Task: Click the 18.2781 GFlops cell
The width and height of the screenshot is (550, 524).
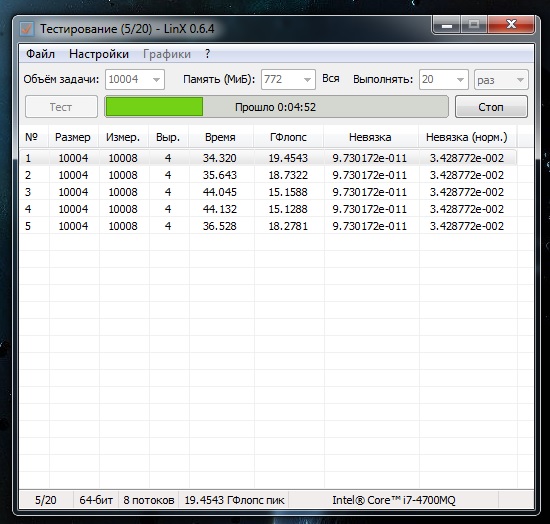Action: (x=288, y=226)
